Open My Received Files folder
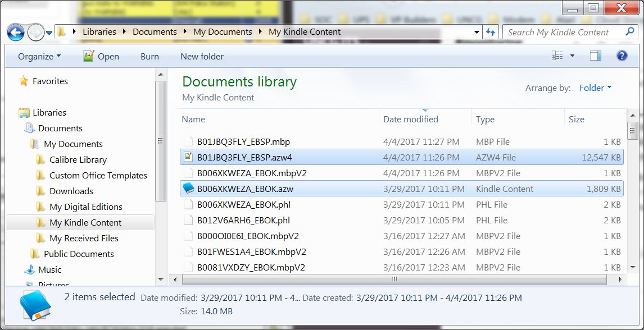Viewport: 644px width, 330px height. pyautogui.click(x=84, y=238)
